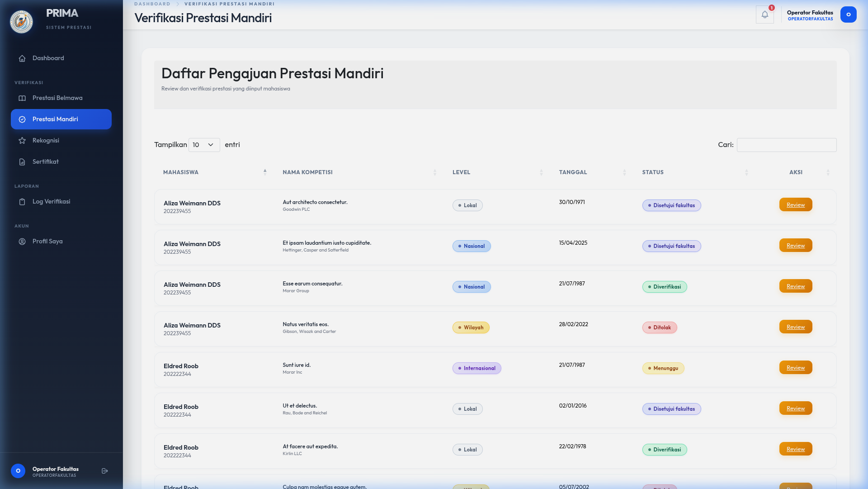
Task: Toggle sorting on the STATUS column
Action: 746,172
